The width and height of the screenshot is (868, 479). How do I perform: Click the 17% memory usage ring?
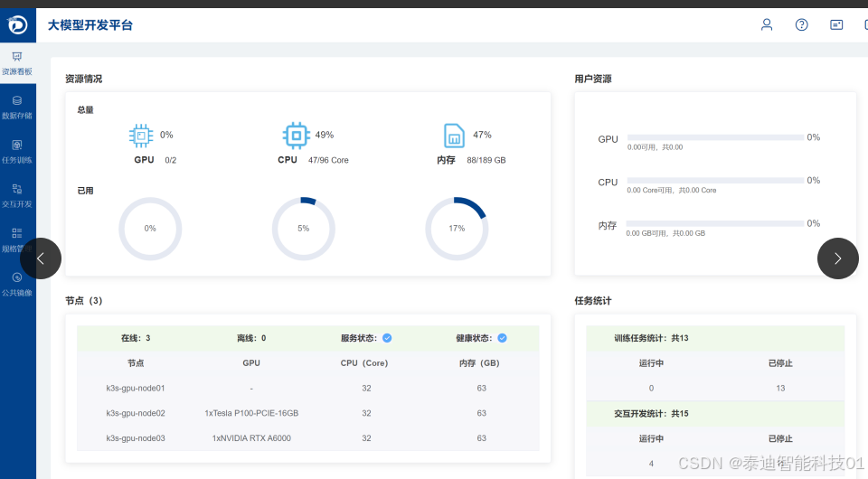457,229
